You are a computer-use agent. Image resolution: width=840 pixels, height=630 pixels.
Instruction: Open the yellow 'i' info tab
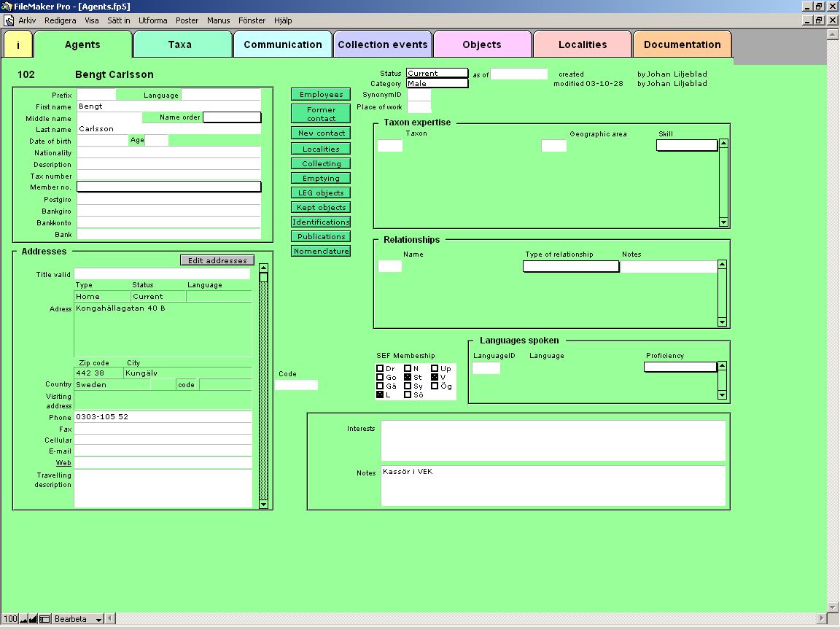19,44
